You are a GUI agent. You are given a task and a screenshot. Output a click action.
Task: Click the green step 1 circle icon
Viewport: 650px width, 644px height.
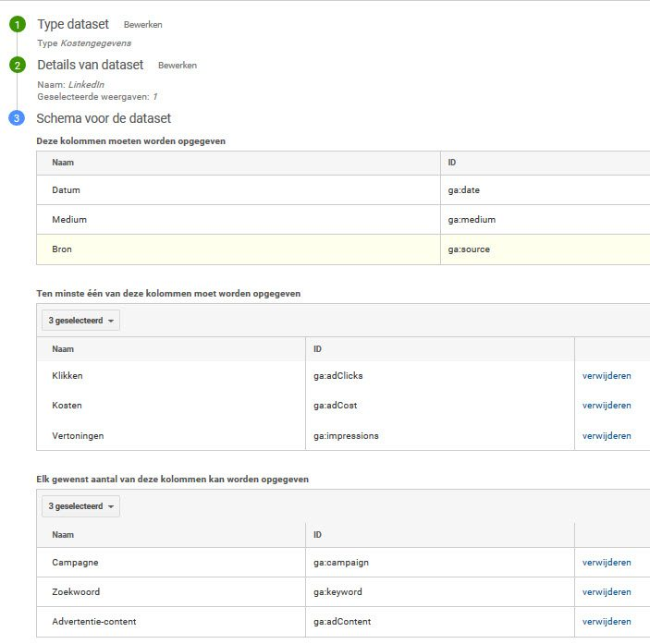point(18,24)
